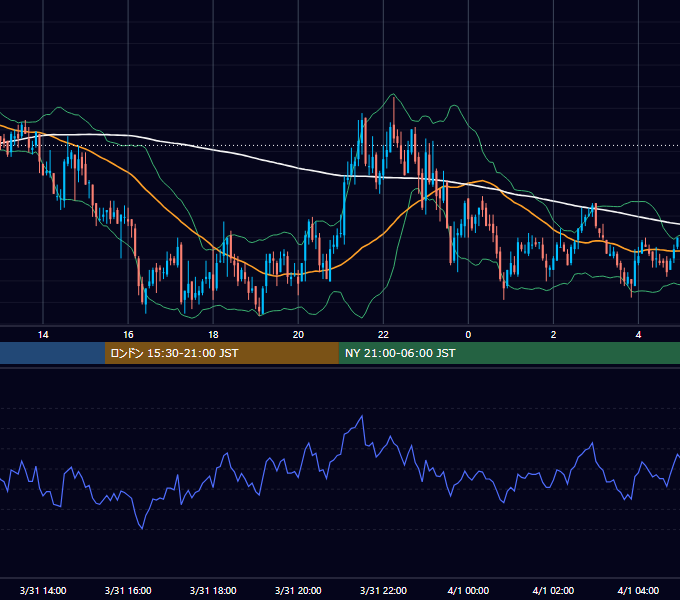The height and width of the screenshot is (600, 680).
Task: Click the 20 hour axis label
Action: click(x=298, y=335)
